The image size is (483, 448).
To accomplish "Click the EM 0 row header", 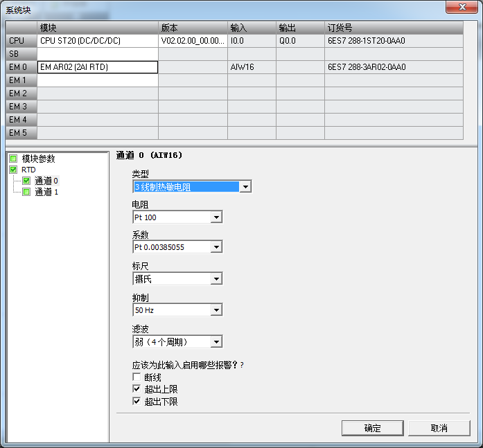I will (x=18, y=67).
